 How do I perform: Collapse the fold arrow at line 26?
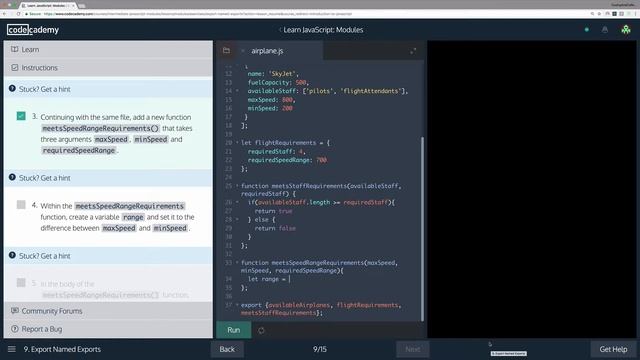pos(237,202)
